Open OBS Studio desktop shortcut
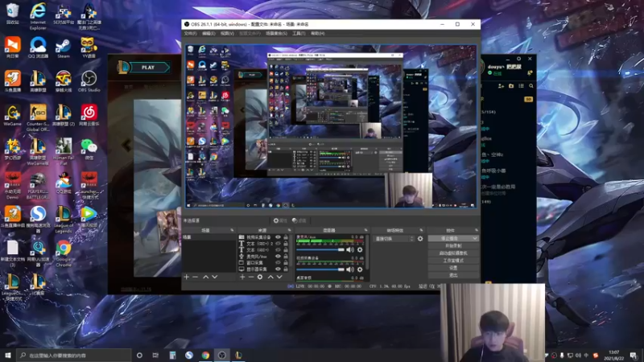The height and width of the screenshot is (362, 644). (89, 81)
